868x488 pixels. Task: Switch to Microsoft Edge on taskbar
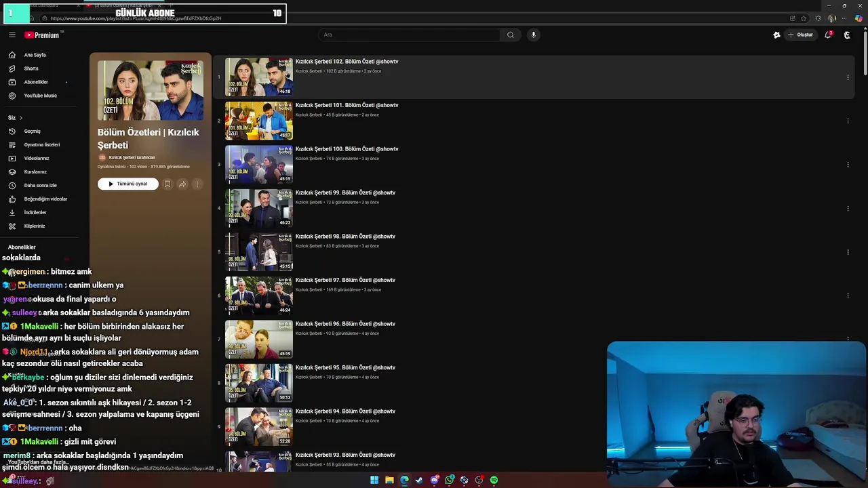click(404, 480)
